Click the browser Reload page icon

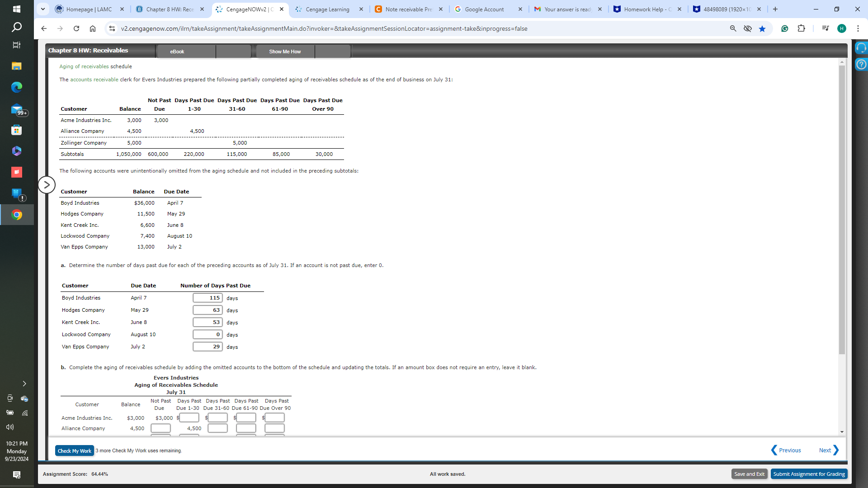pyautogui.click(x=76, y=28)
